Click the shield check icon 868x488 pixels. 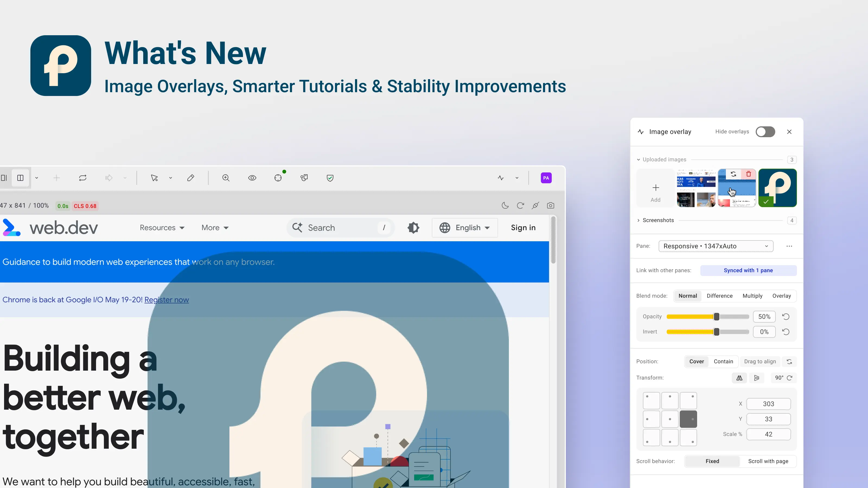click(x=330, y=178)
